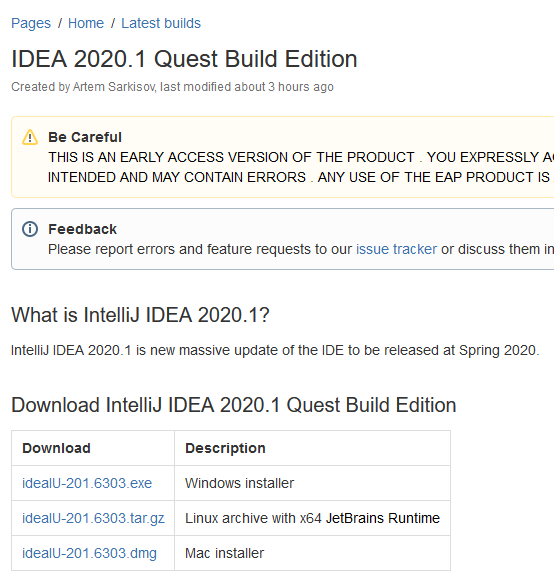This screenshot has height=588, width=554.
Task: Select the page title 'IDEA 2020.1 Quest Build Edition'
Action: pos(184,59)
